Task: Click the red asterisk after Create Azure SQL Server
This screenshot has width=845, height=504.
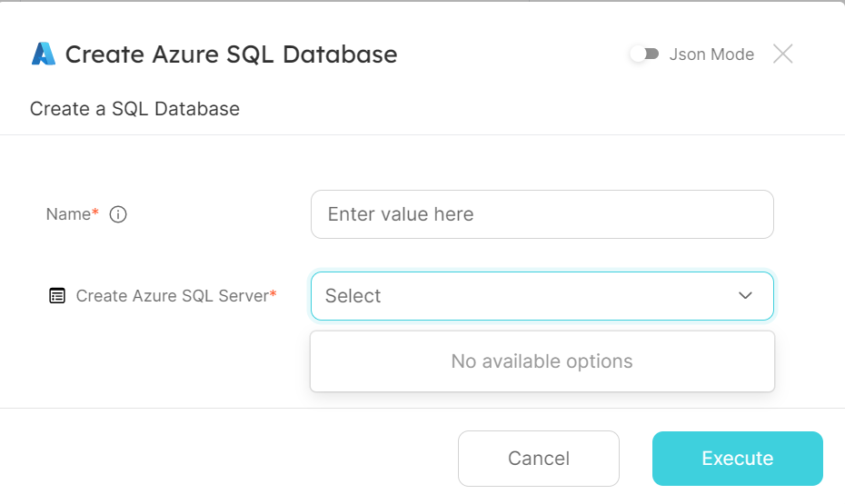Action: [x=273, y=294]
